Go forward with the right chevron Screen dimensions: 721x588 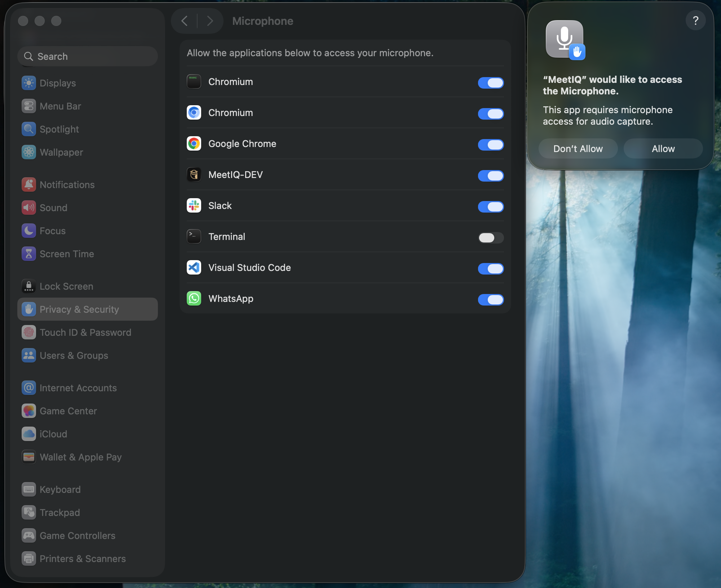210,21
